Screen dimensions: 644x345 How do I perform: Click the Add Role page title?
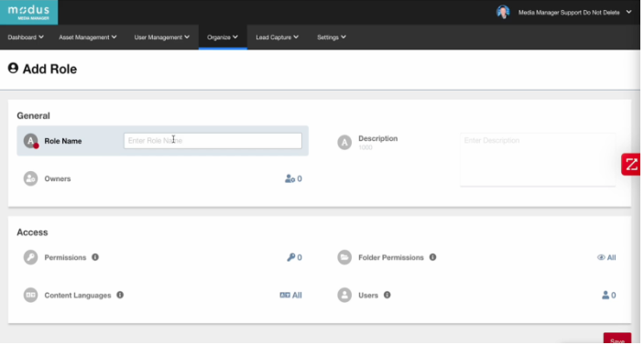click(49, 69)
